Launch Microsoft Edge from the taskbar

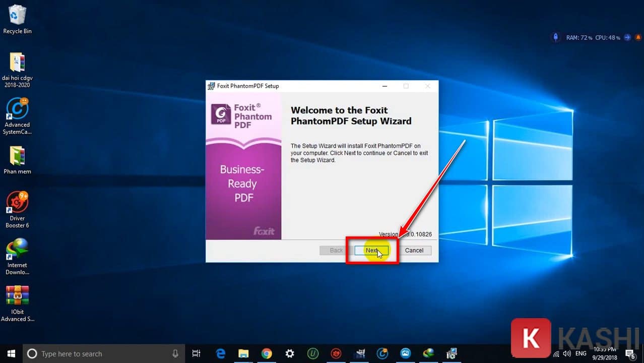221,353
